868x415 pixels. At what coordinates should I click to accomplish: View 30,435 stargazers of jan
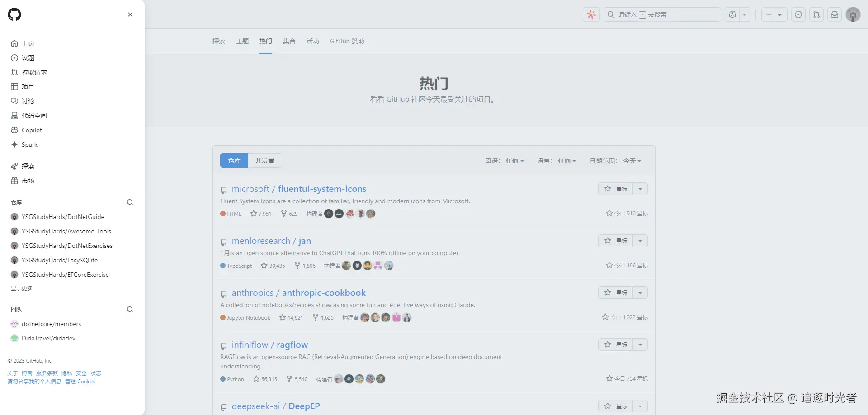pos(273,266)
